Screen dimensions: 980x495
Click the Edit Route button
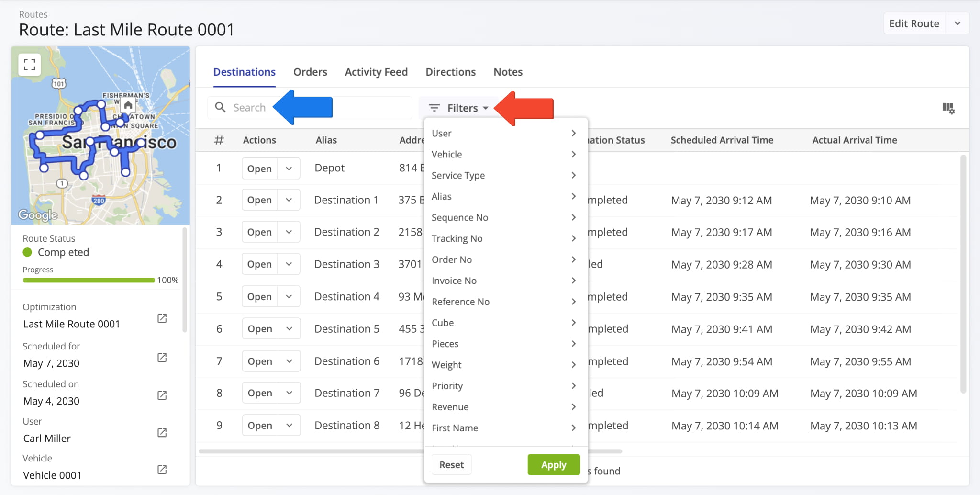914,23
